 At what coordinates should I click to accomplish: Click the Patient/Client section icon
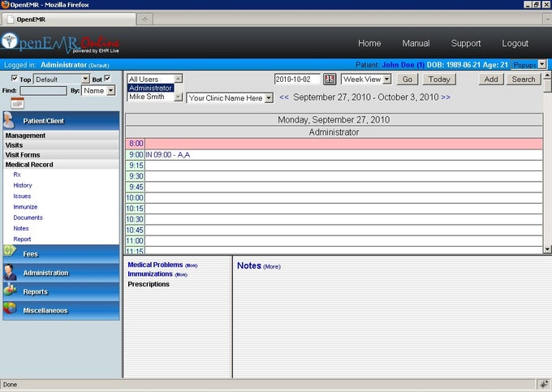click(11, 121)
